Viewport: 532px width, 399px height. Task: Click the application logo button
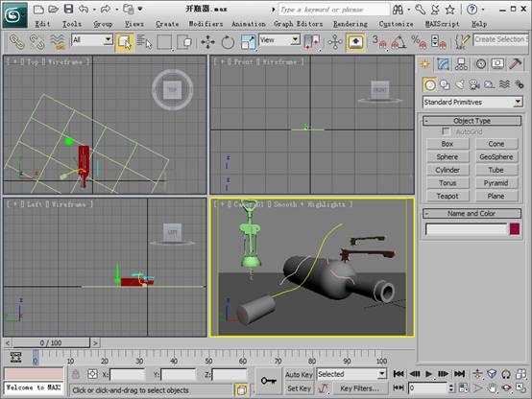pos(14,15)
